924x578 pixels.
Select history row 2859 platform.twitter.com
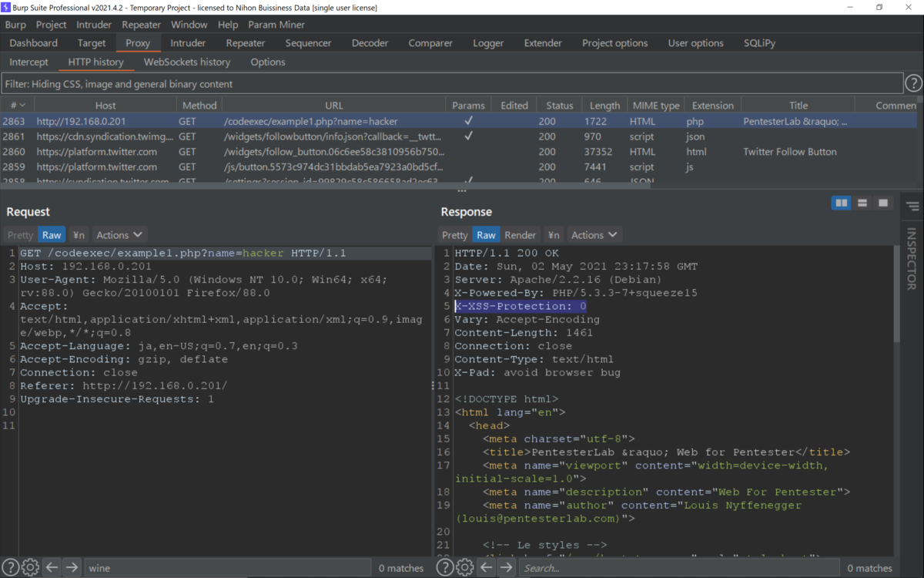459,166
